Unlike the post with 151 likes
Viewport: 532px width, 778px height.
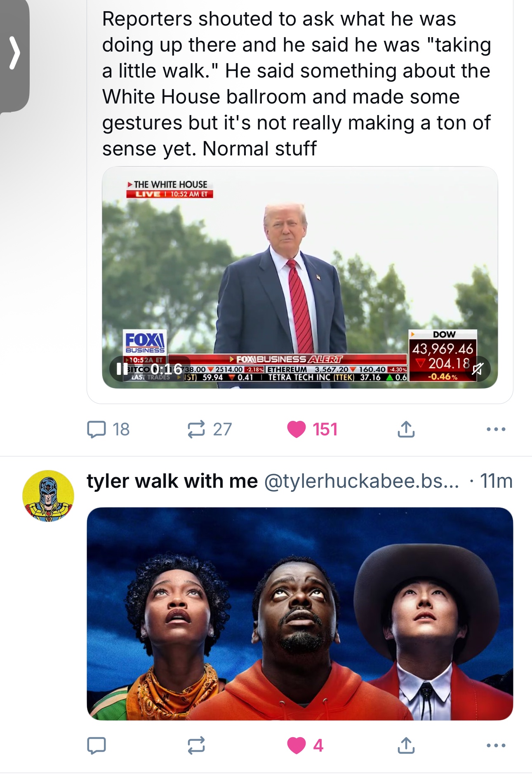coord(297,429)
